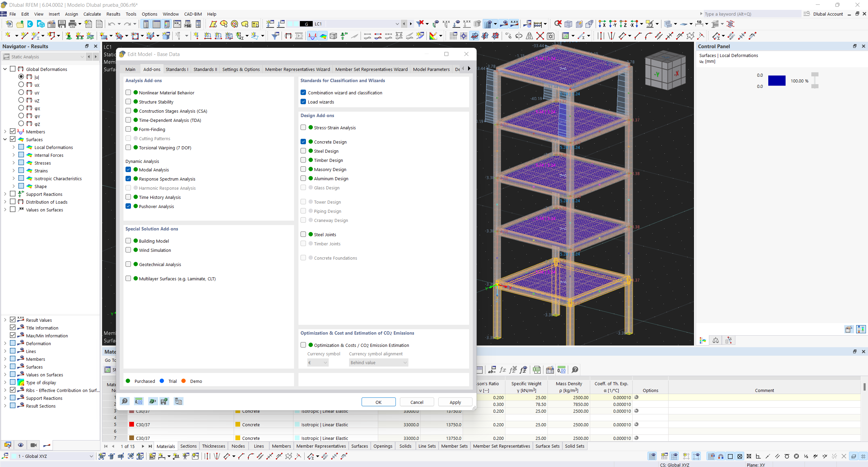The width and height of the screenshot is (868, 467).
Task: Click the camera views icon in navigator
Action: point(34,445)
